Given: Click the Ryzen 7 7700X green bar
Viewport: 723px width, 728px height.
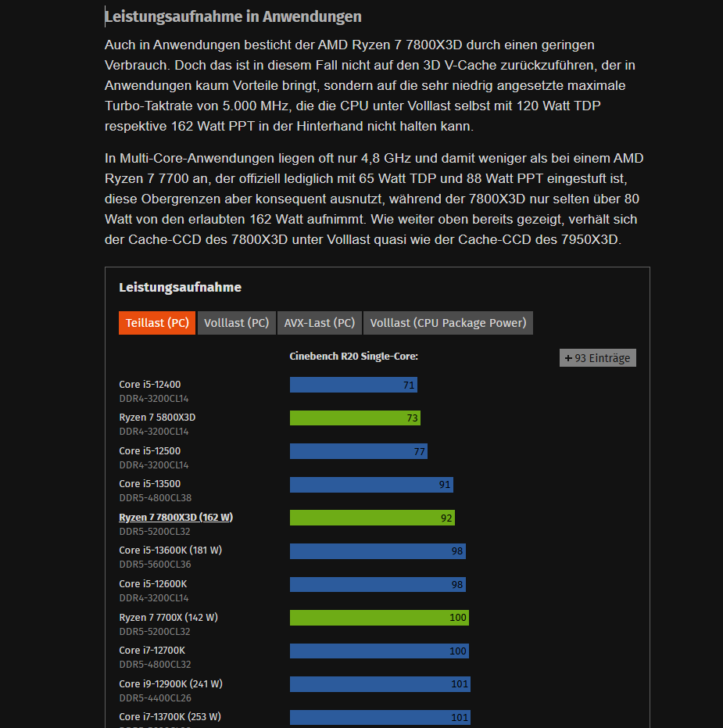Looking at the screenshot, I should tap(380, 618).
